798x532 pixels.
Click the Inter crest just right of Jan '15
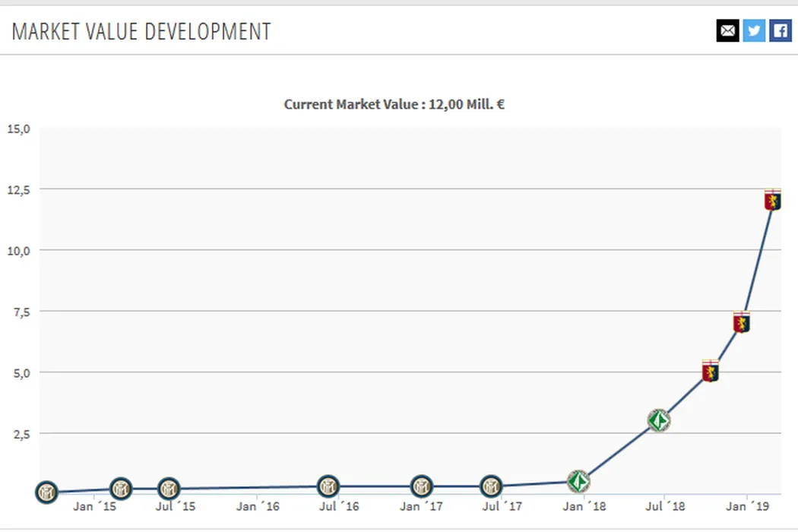pos(121,488)
